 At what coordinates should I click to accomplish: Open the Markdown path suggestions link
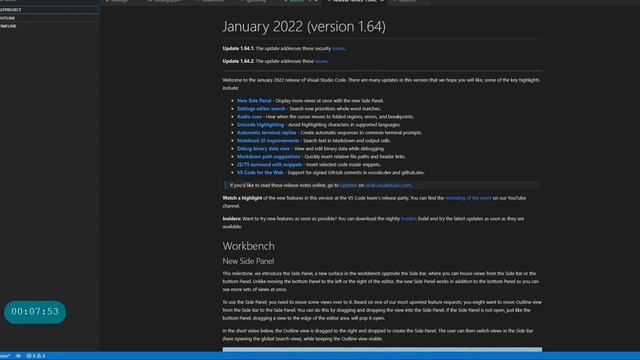click(x=269, y=156)
